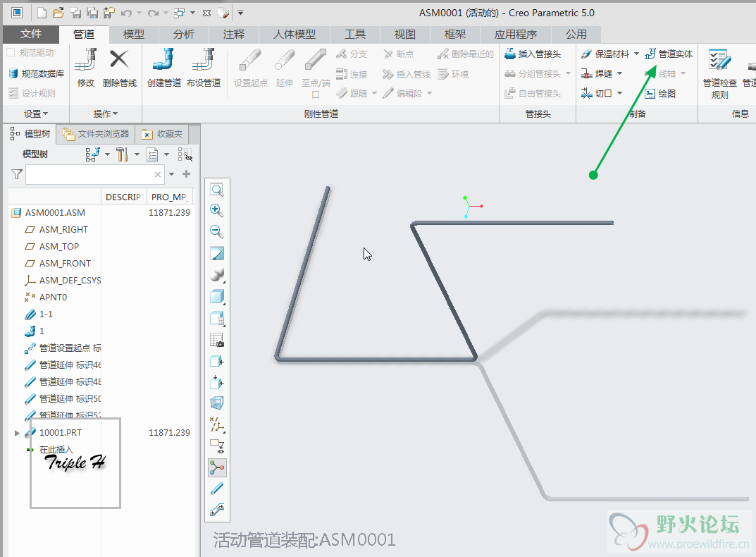Toggle pipe solid display icon in graphics toolbar
Screen dimensions: 756x557
coord(217,489)
